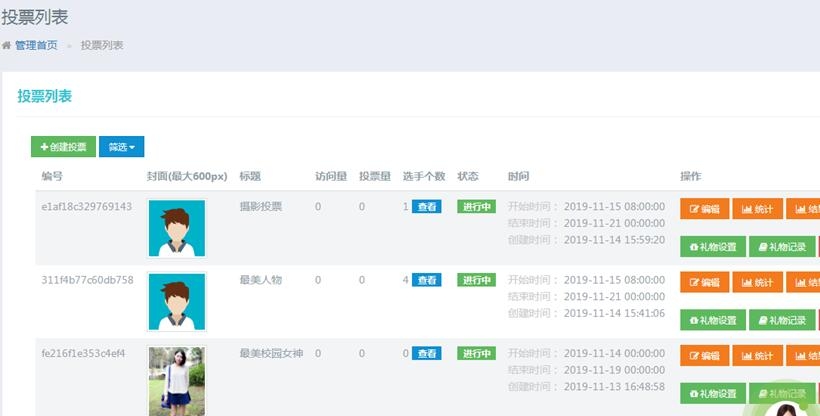Open 礼物设置 for the 最美校园女神 row
The height and width of the screenshot is (416, 820).
[712, 394]
